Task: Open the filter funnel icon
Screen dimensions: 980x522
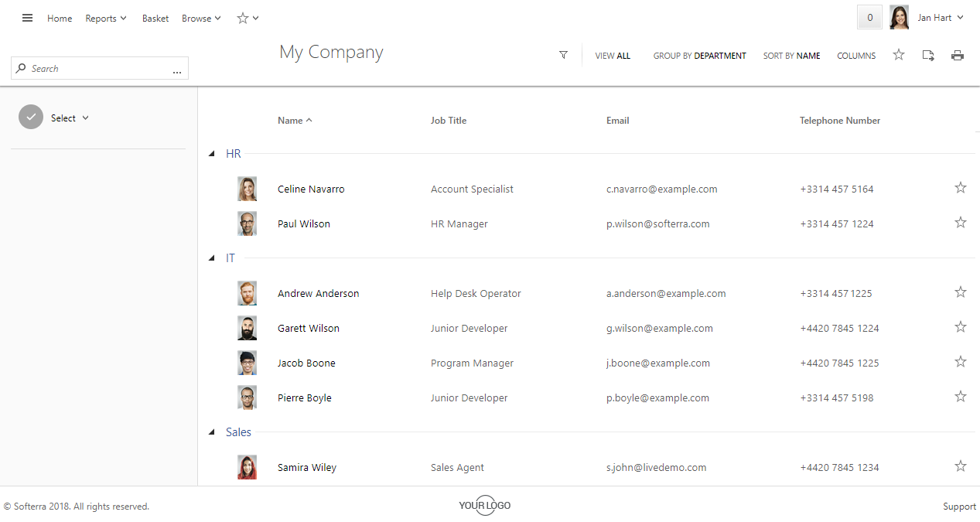Action: (x=563, y=55)
